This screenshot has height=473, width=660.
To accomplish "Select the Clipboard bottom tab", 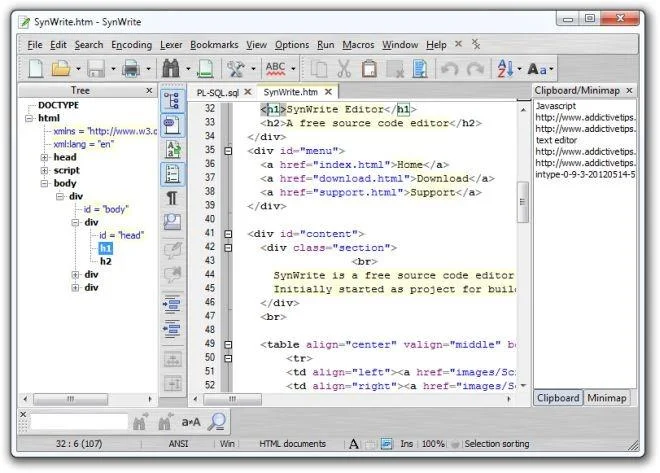I will coord(558,398).
